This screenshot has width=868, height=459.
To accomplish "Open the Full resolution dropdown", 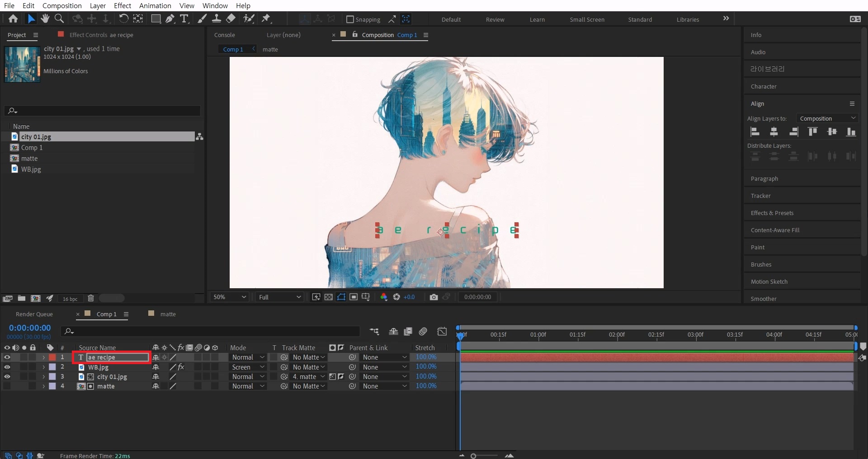I will click(279, 297).
